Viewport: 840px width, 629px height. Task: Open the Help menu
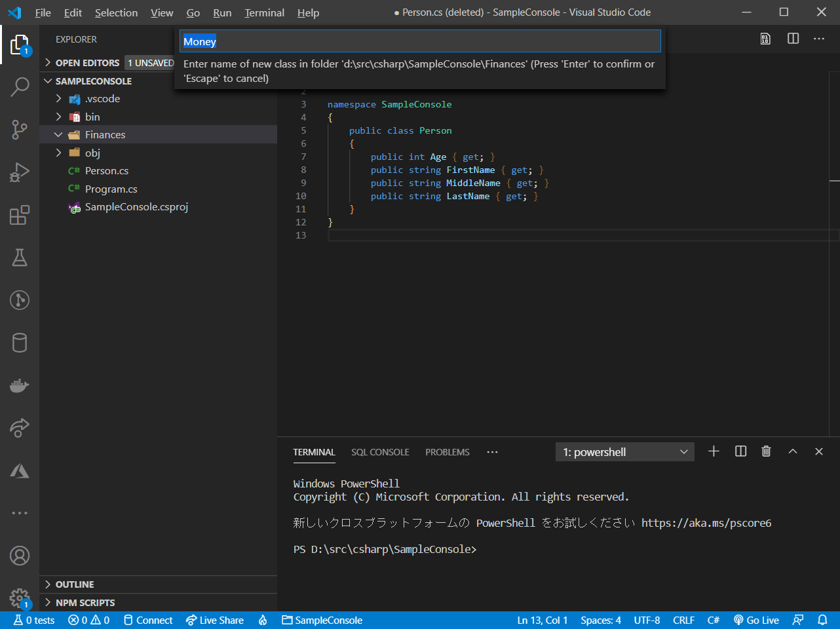308,12
